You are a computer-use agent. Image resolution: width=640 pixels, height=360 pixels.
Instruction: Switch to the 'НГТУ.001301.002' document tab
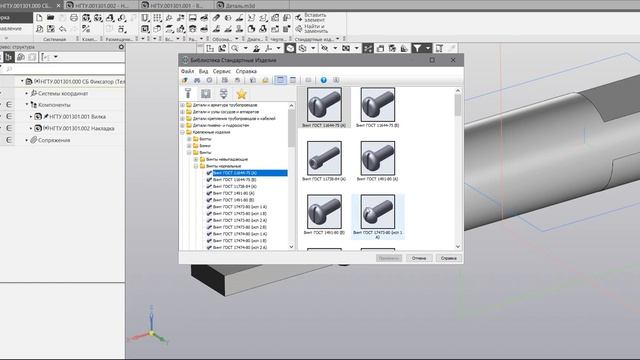coord(101,5)
